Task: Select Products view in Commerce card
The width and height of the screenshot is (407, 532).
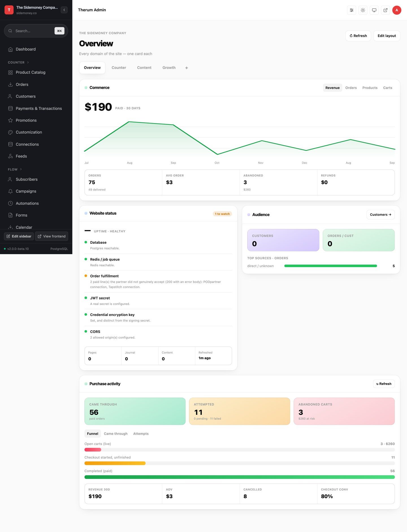Action: tap(370, 88)
